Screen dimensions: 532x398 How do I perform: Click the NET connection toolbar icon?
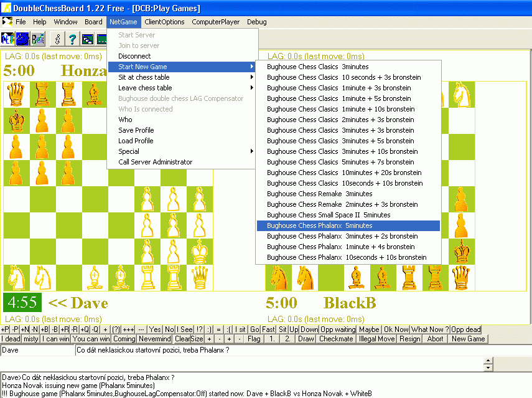pos(7,39)
